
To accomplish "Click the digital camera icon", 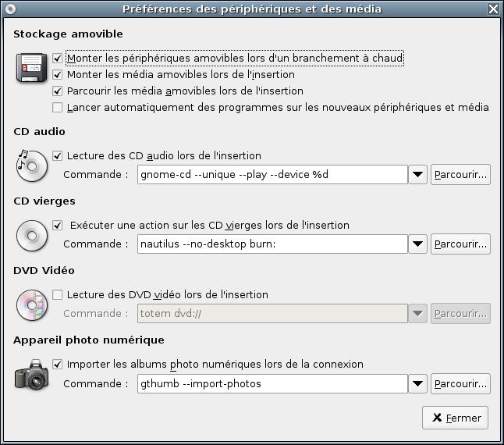I will [31, 375].
